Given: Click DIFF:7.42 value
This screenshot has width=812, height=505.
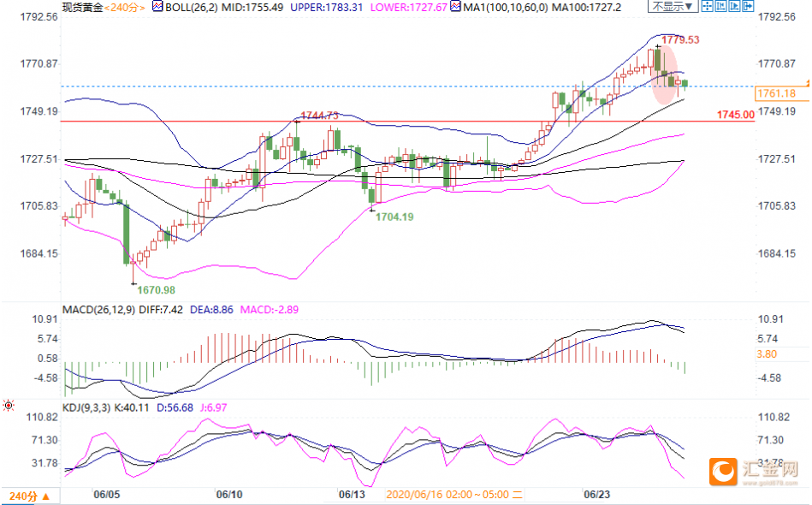Looking at the screenshot, I should coord(161,310).
